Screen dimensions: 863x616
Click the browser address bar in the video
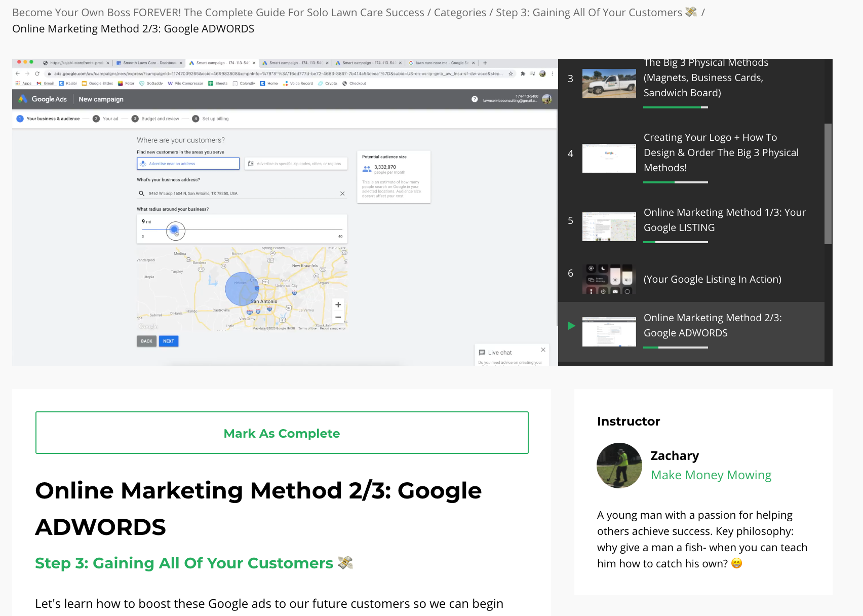(279, 73)
